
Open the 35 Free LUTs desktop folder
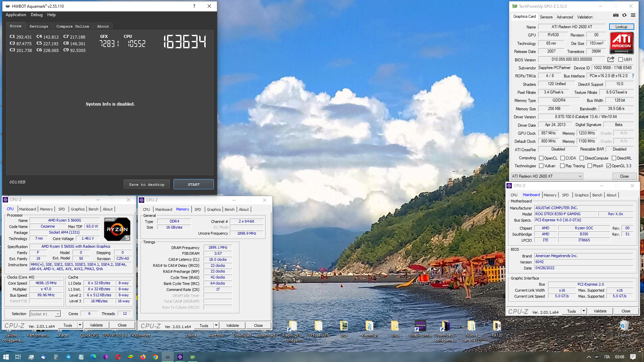coord(318,328)
